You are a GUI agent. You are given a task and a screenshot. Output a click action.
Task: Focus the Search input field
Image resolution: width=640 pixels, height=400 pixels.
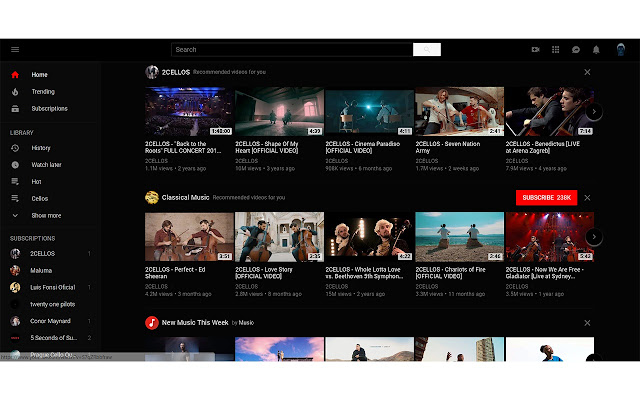(292, 49)
